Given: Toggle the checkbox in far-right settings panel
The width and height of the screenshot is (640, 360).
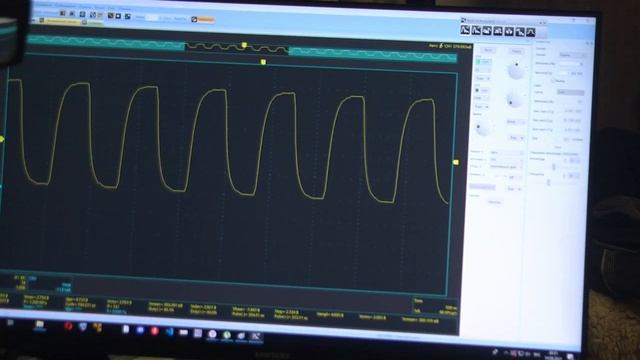Looking at the screenshot, I should point(553,81).
